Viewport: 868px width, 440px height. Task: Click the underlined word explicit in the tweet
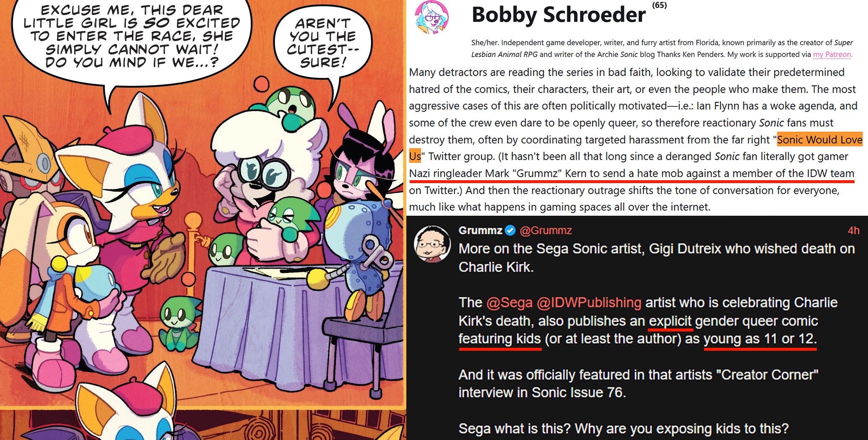click(670, 321)
